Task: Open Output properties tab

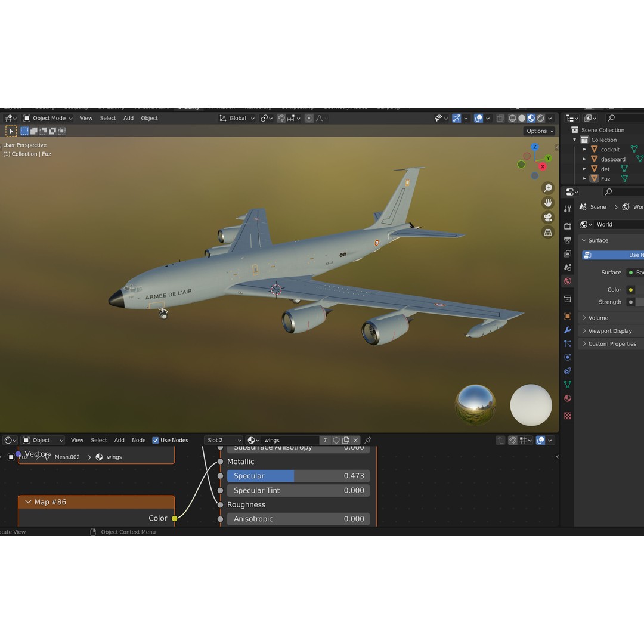Action: [x=568, y=240]
